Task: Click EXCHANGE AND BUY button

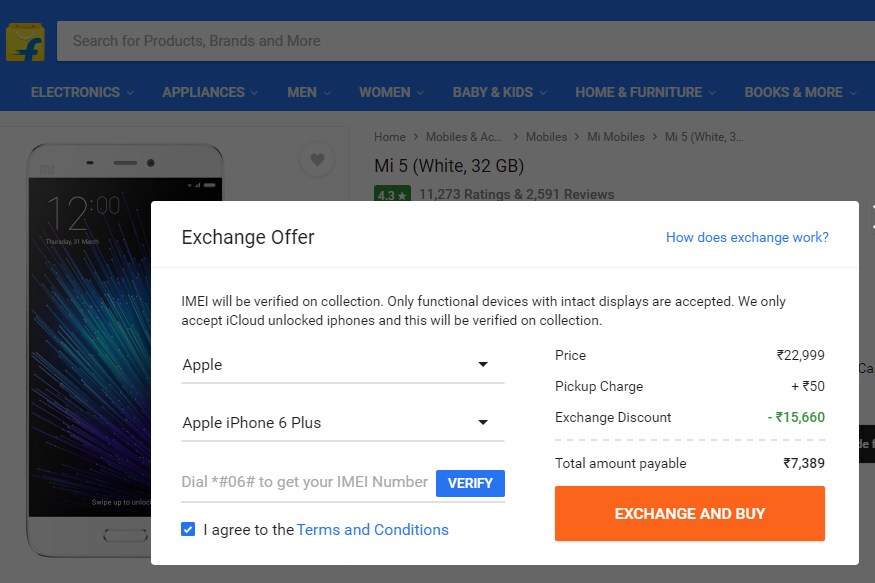Action: (690, 513)
